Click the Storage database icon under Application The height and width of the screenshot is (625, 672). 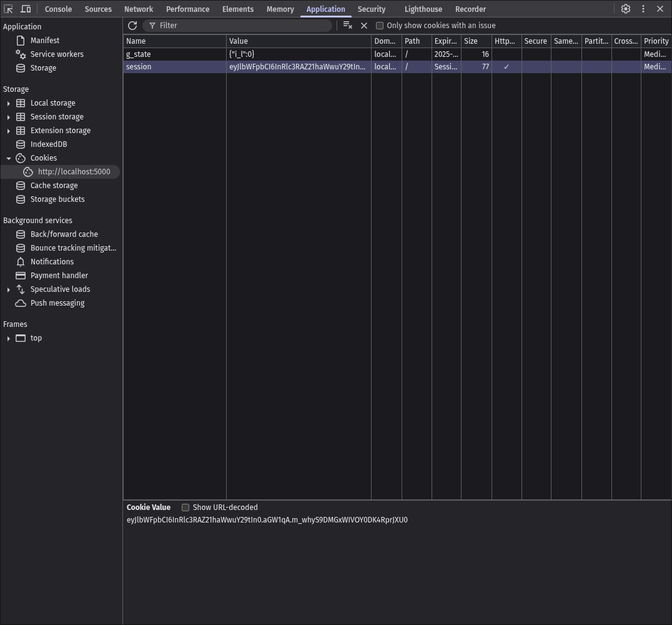(x=21, y=67)
